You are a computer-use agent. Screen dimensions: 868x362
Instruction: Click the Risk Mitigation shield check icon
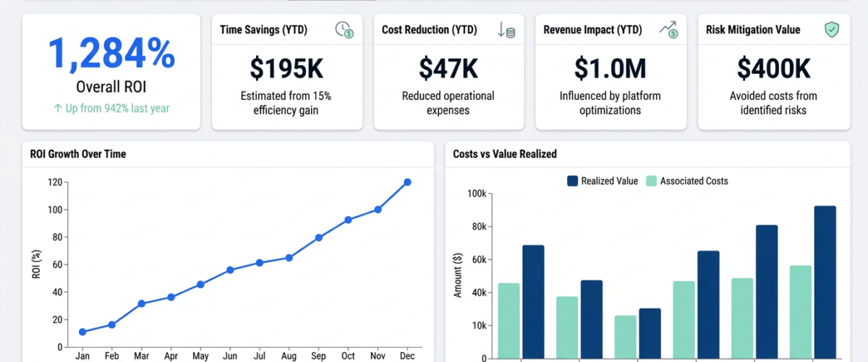pos(832,30)
